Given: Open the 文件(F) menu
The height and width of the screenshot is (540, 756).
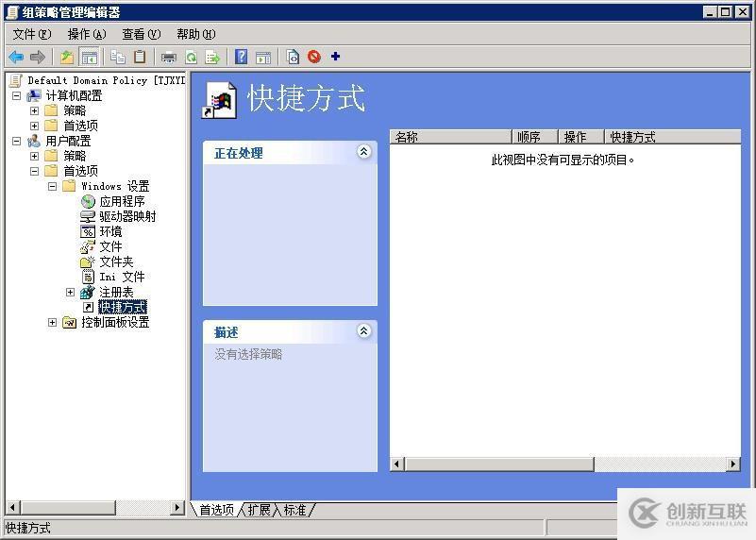Looking at the screenshot, I should pos(32,34).
